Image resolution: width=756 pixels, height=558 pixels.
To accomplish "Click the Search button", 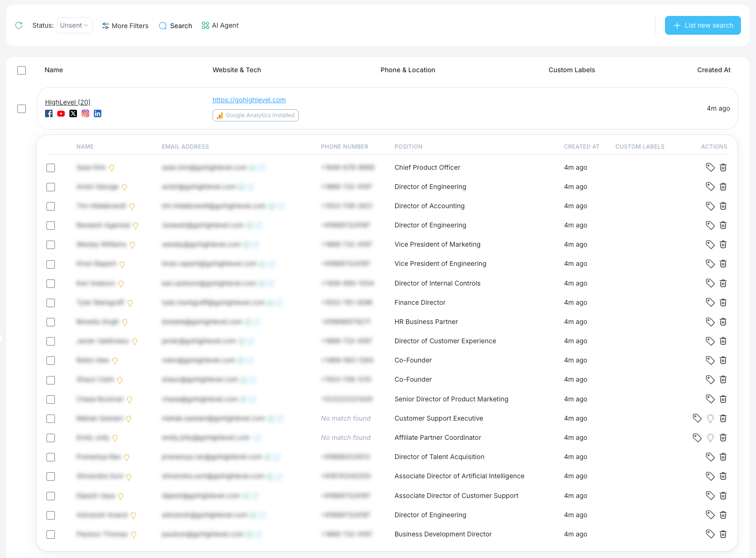I will tap(176, 26).
